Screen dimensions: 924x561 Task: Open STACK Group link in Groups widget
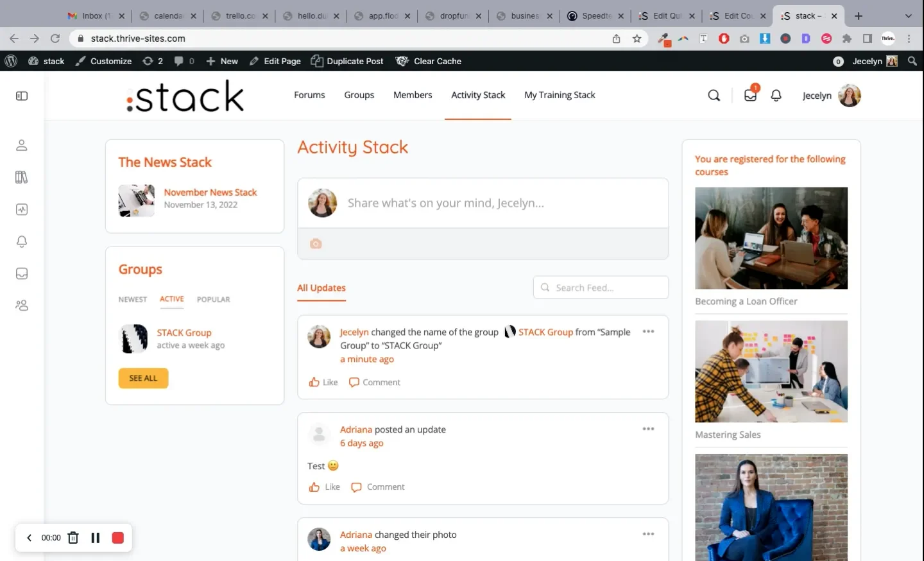(184, 333)
